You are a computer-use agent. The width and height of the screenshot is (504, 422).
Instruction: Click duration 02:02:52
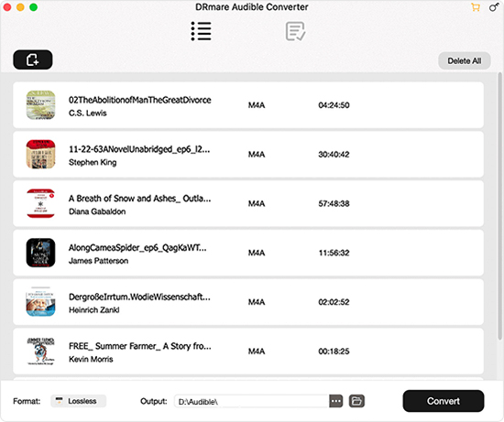click(x=334, y=302)
